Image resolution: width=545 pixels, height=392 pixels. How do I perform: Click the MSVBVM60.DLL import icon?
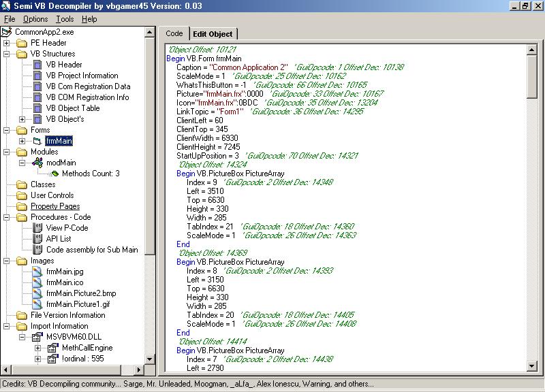38,337
